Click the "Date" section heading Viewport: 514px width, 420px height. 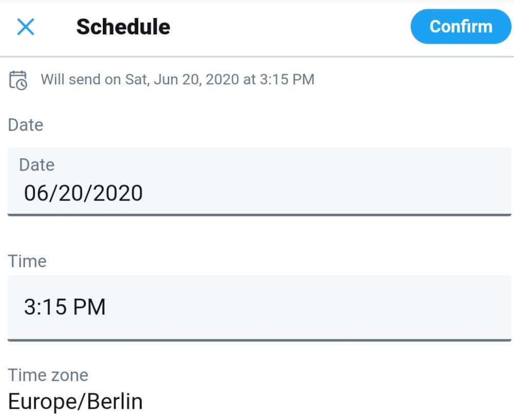coord(26,125)
